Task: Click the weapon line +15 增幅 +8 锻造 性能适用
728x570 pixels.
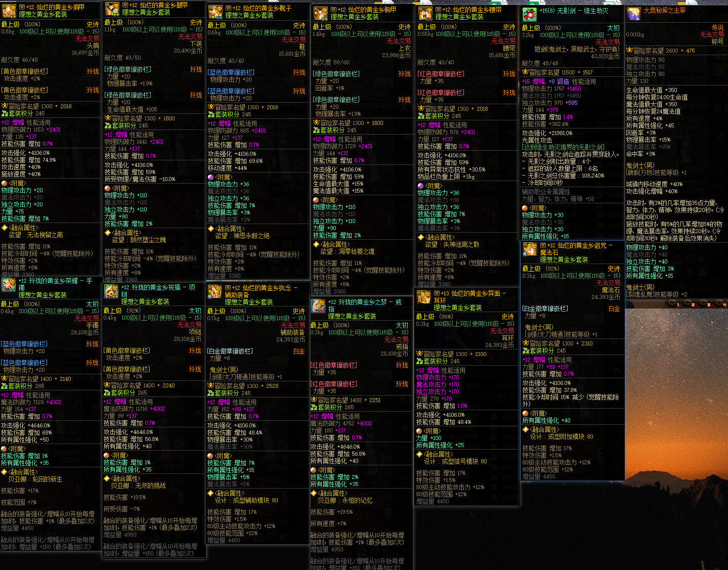Action: click(559, 81)
